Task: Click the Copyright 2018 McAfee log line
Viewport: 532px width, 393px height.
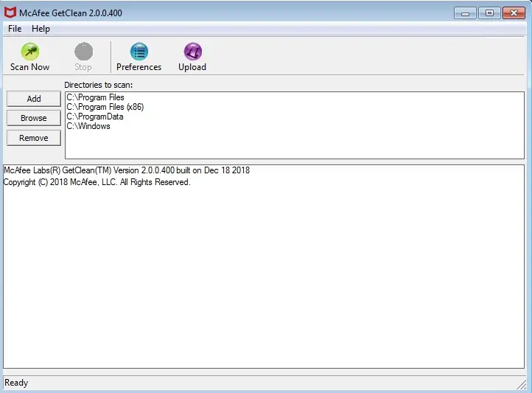Action: pos(97,182)
